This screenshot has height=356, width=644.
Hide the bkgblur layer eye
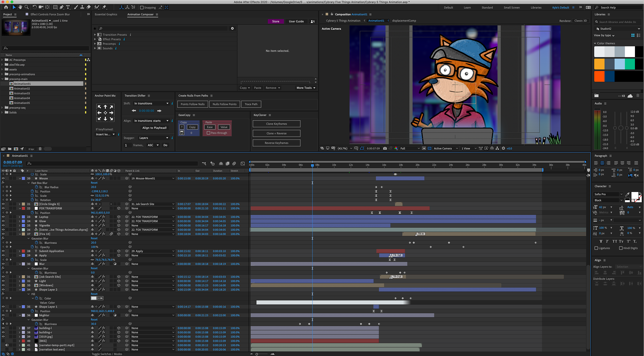pyautogui.click(x=3, y=315)
